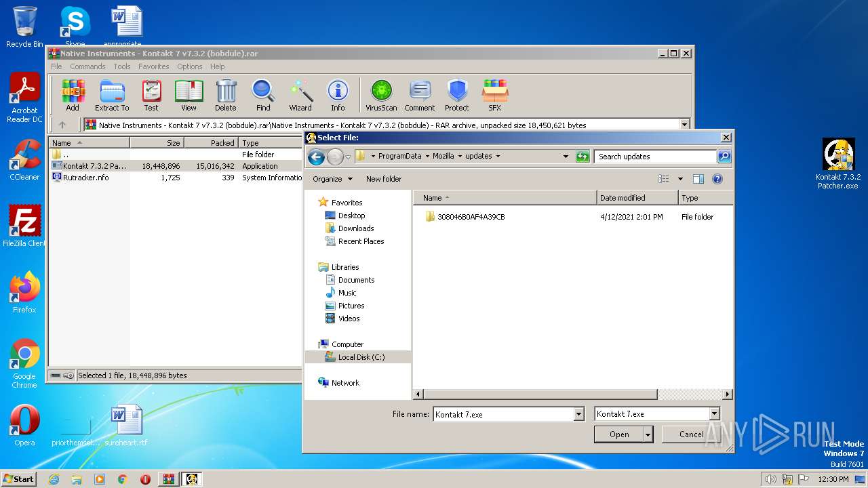868x488 pixels.
Task: Select Firefox desktop icon
Action: tap(24, 293)
